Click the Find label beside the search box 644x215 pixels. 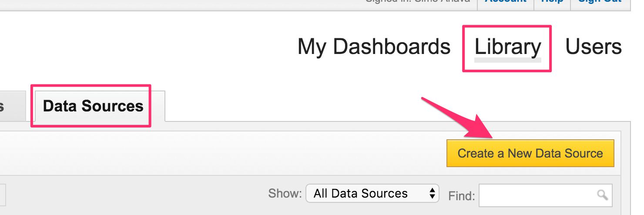(462, 196)
